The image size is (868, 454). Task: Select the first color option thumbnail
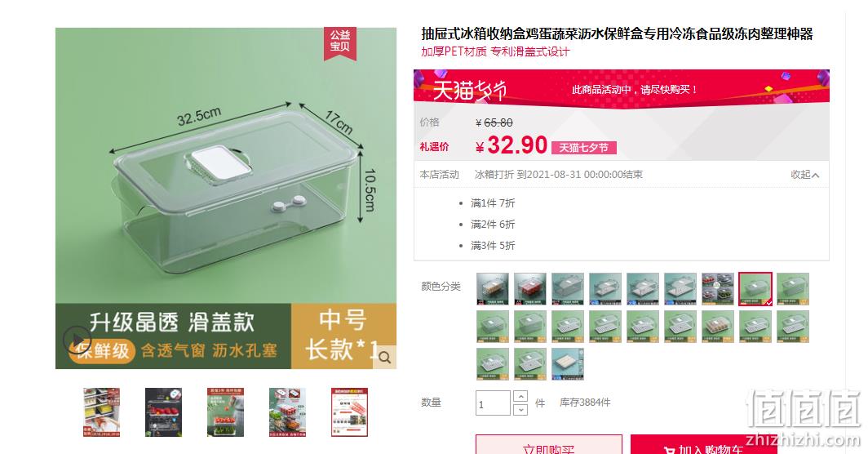(x=493, y=289)
